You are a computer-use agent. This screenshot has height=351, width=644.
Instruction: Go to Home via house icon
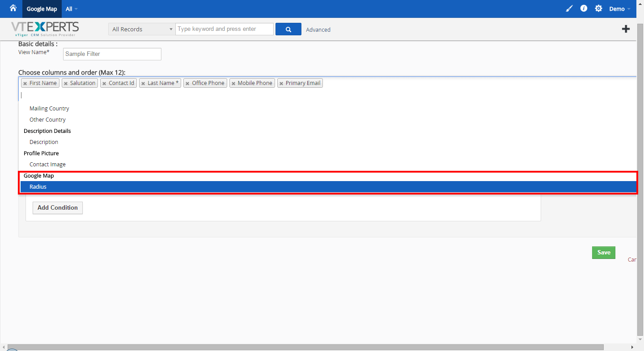pos(13,8)
